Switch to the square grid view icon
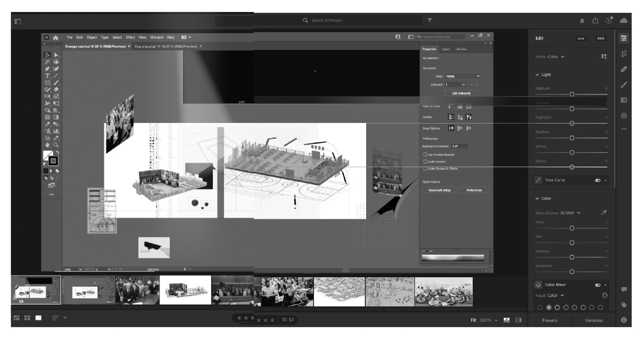The image size is (644, 338). click(x=27, y=318)
